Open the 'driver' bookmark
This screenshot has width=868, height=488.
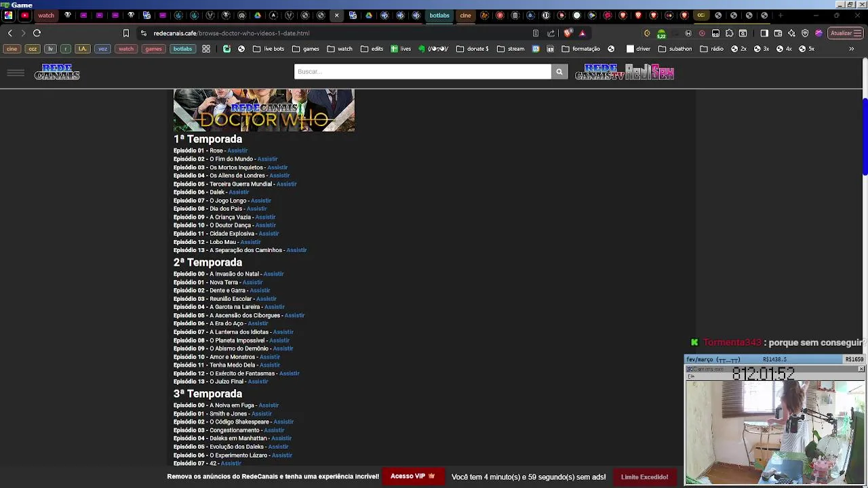pos(637,49)
